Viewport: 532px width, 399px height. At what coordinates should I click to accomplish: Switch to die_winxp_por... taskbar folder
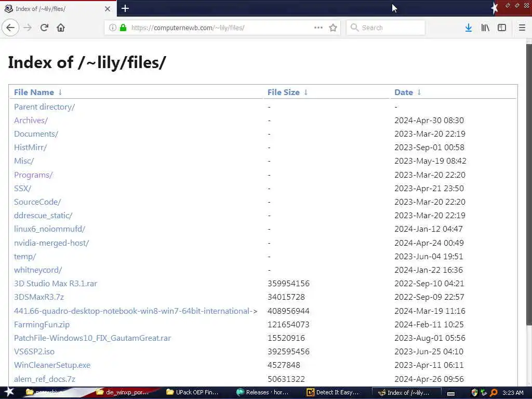(x=123, y=393)
